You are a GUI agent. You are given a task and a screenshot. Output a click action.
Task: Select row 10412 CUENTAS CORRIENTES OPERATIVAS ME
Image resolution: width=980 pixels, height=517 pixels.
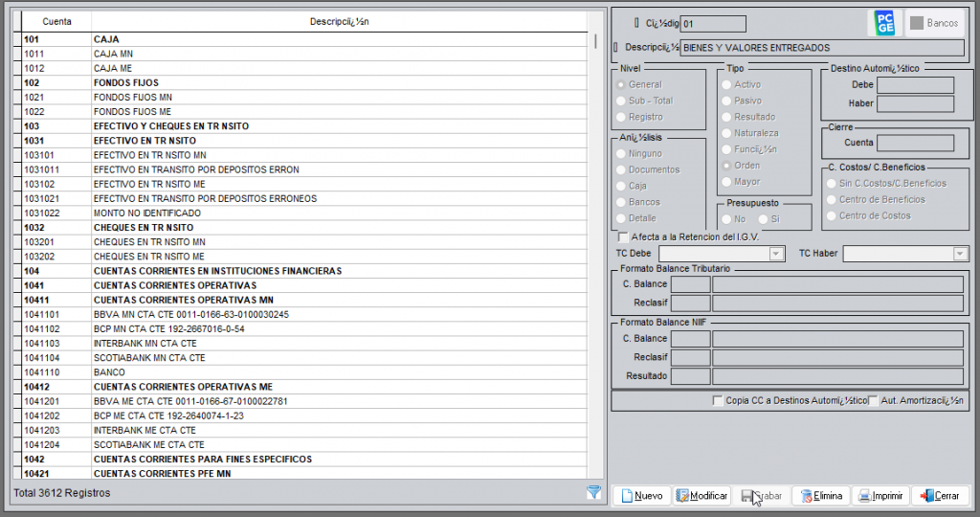coord(304,387)
